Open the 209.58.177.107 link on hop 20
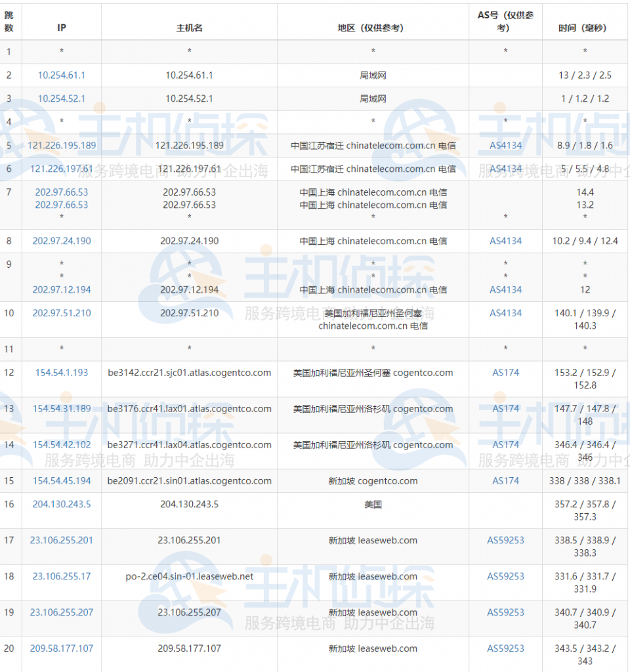Screen dimensions: 630x672 tap(61, 648)
